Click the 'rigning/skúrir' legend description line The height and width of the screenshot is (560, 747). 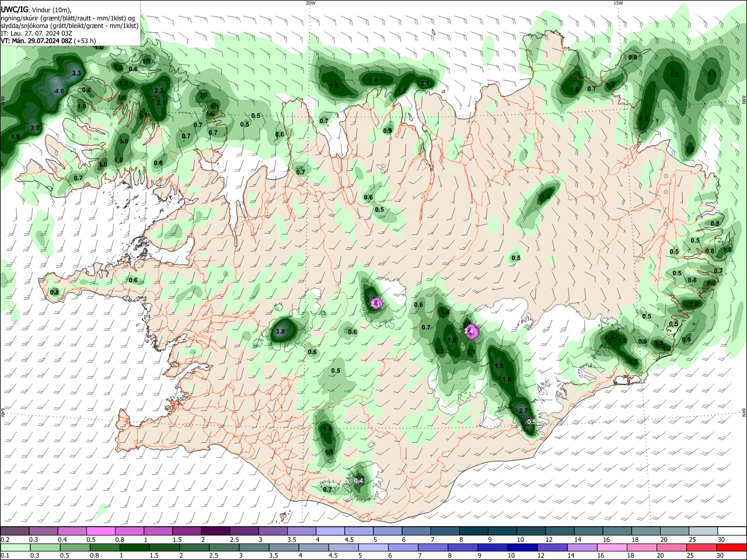[67, 18]
